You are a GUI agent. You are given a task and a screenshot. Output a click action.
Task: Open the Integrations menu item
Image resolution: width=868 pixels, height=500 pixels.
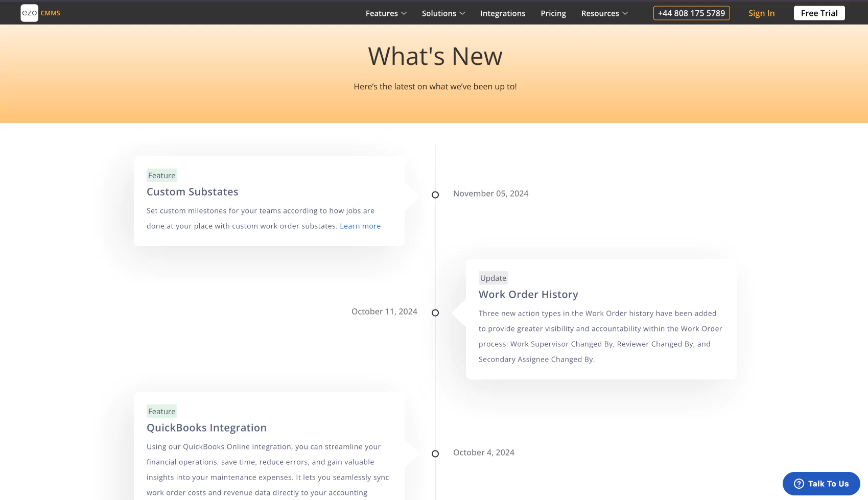tap(502, 13)
